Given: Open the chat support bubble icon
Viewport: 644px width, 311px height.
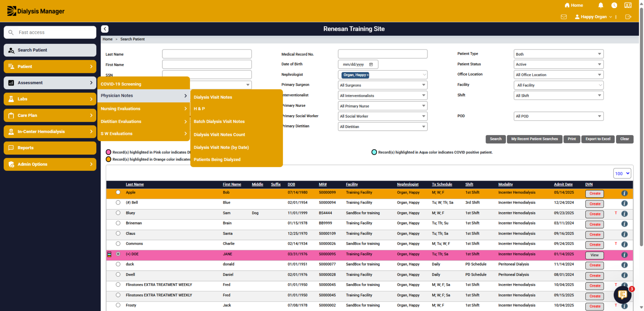Looking at the screenshot, I should 623,295.
